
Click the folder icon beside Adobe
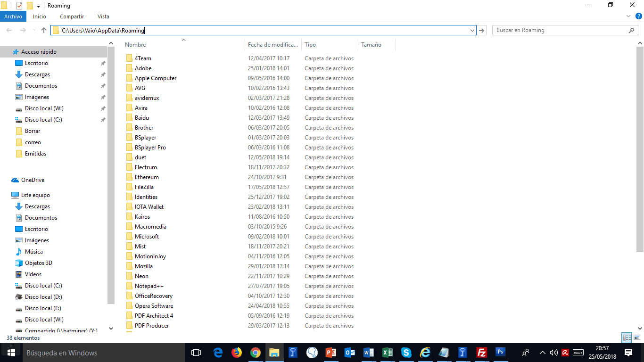[x=130, y=68]
